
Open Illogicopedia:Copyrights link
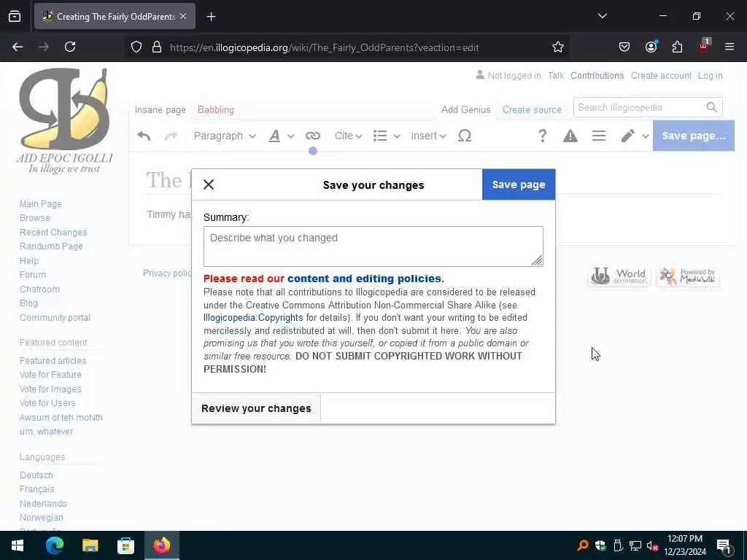[253, 318]
